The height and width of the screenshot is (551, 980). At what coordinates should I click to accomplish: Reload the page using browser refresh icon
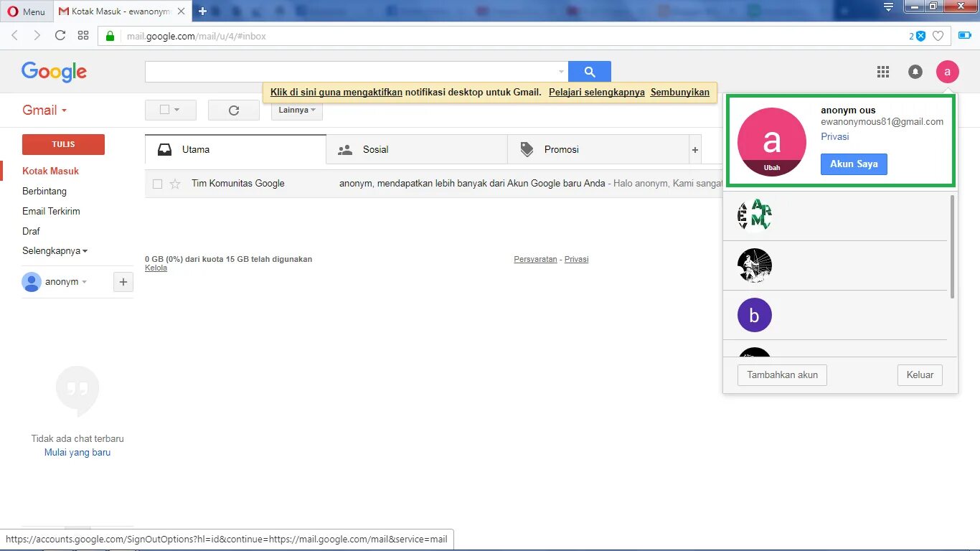60,35
